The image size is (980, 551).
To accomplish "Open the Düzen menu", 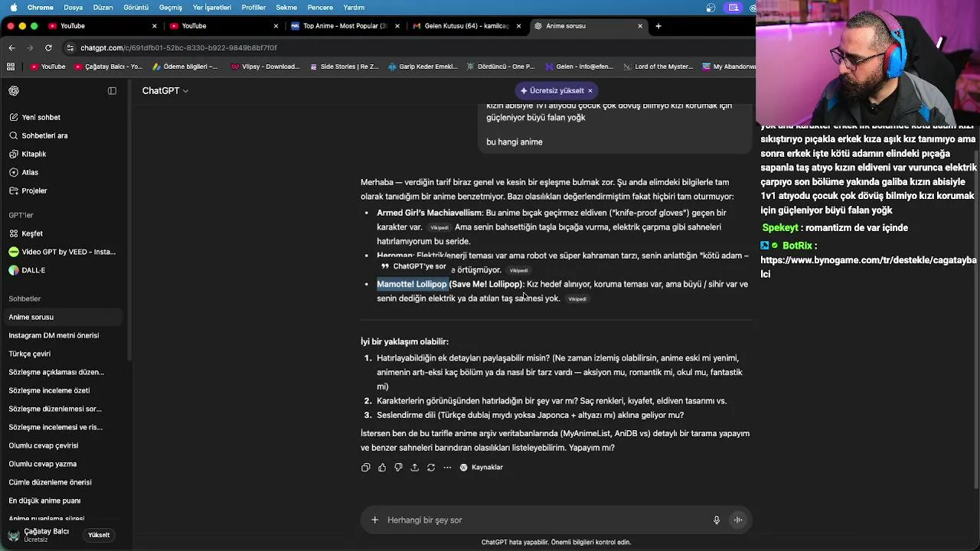I will [103, 8].
